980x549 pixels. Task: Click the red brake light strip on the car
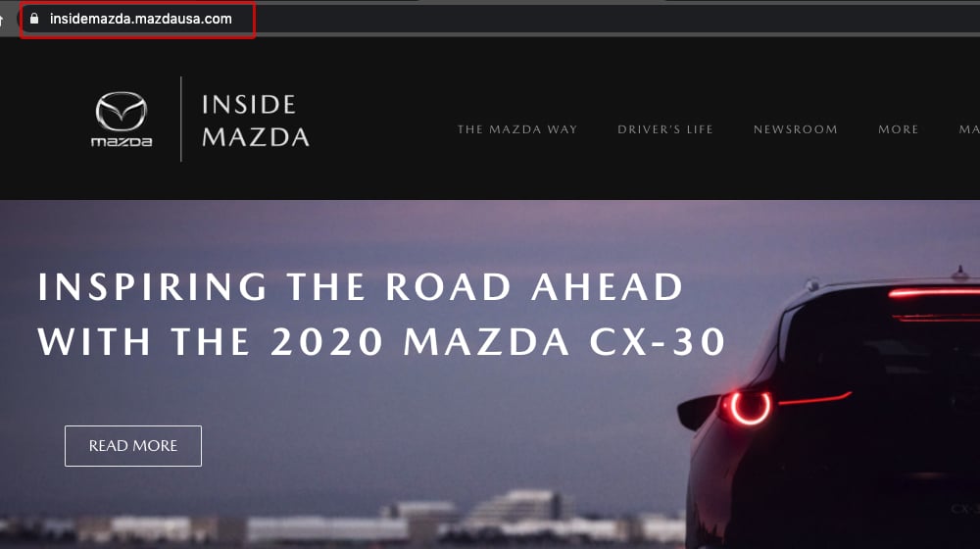tap(934, 292)
